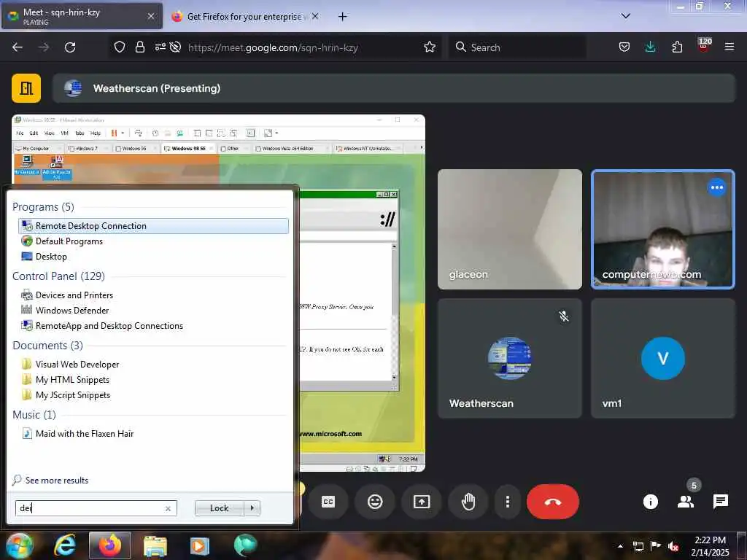Open Windows Media Player from taskbar
747x560 pixels.
(200, 545)
